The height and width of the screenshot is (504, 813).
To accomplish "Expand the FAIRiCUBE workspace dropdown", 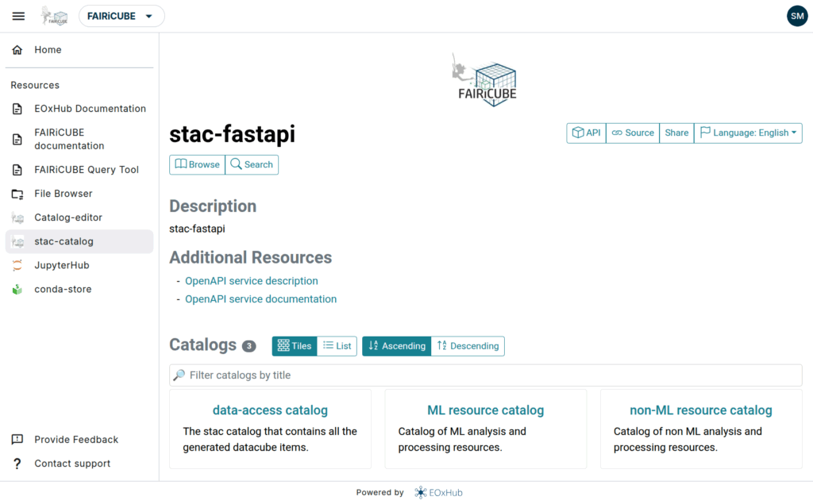I will click(x=121, y=16).
